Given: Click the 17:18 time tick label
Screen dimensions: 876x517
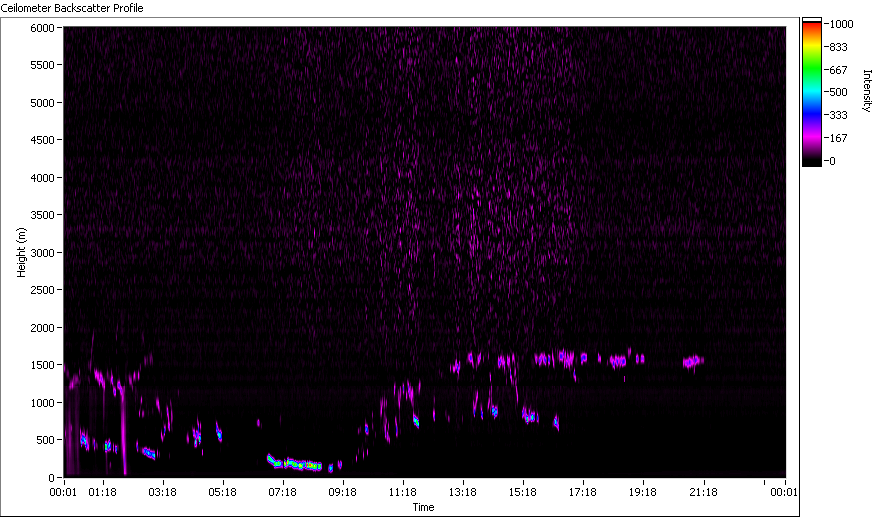Looking at the screenshot, I should point(583,492).
